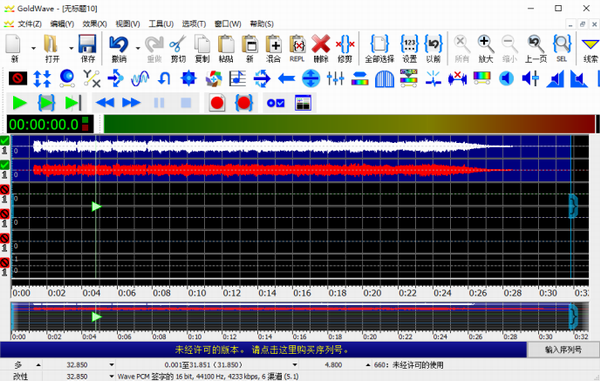Click the 复制 copy icon
This screenshot has width=600, height=381.
pos(202,48)
